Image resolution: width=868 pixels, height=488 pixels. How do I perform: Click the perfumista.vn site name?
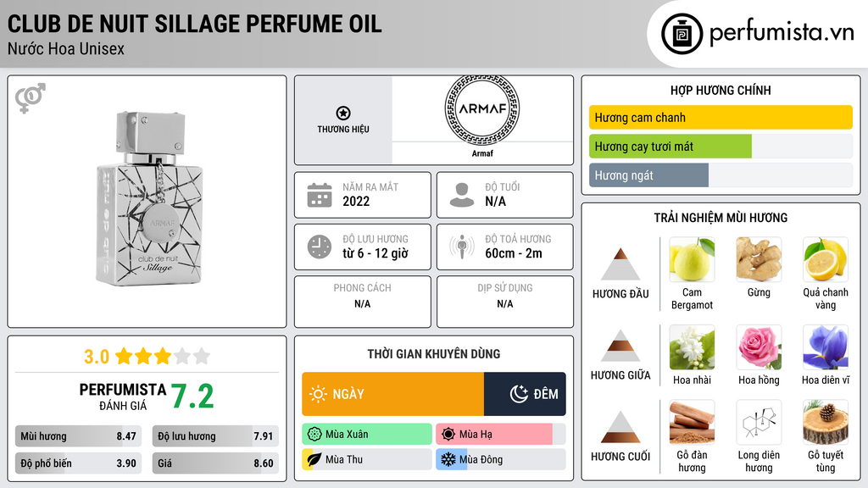pos(781,34)
